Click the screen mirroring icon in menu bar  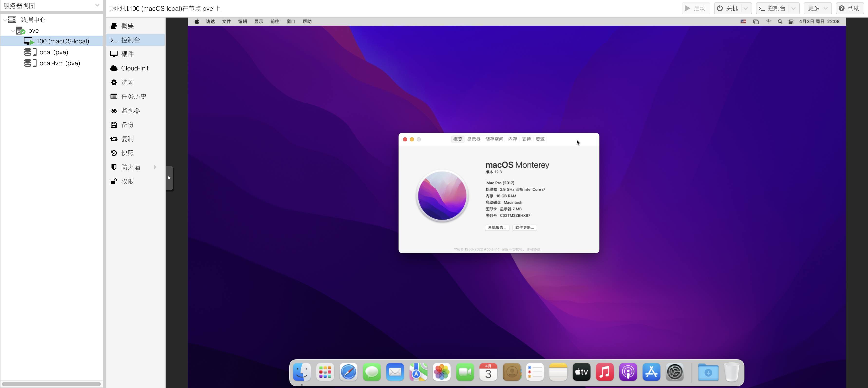[x=756, y=22]
